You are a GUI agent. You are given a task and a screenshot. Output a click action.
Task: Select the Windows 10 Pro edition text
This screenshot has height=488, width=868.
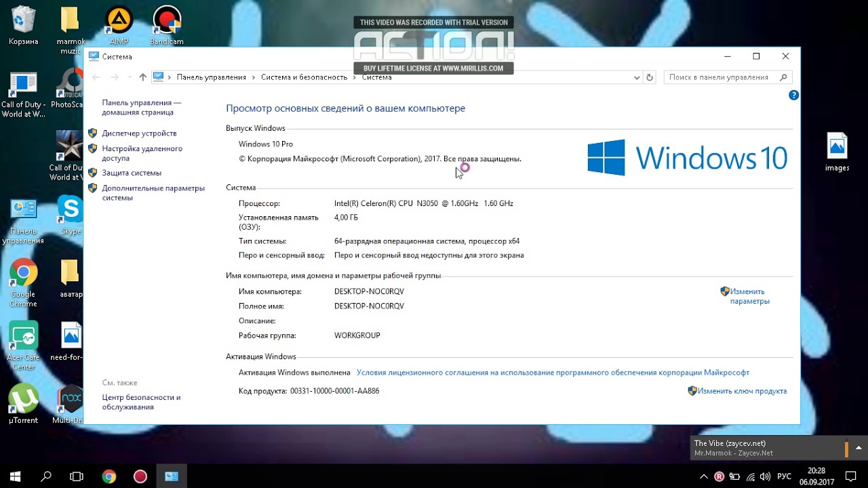(266, 144)
